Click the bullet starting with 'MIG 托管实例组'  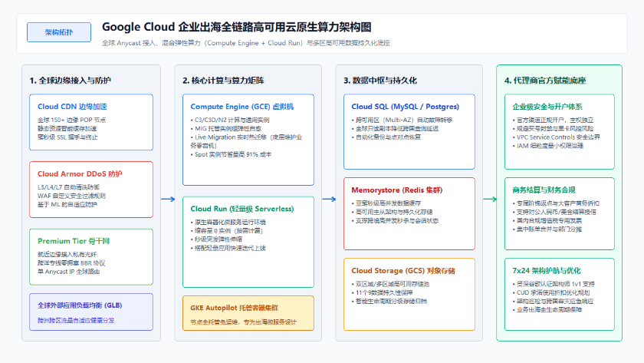tap(226, 129)
